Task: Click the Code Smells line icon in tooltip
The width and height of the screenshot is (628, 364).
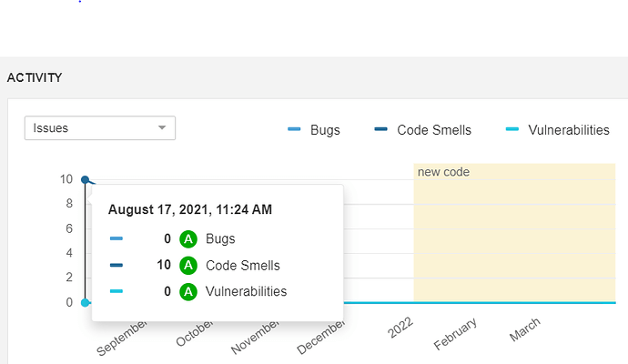Action: tap(116, 266)
